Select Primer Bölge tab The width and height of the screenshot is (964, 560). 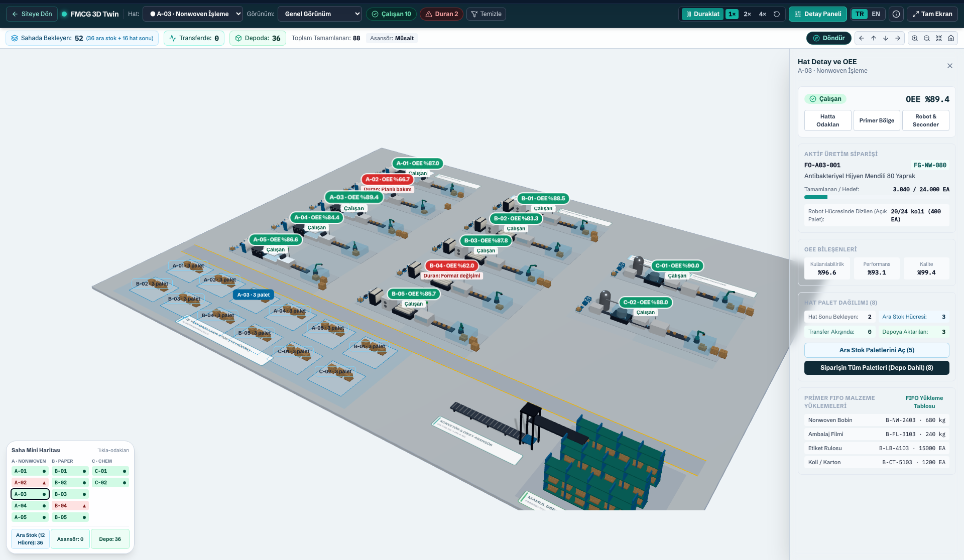[x=877, y=120]
